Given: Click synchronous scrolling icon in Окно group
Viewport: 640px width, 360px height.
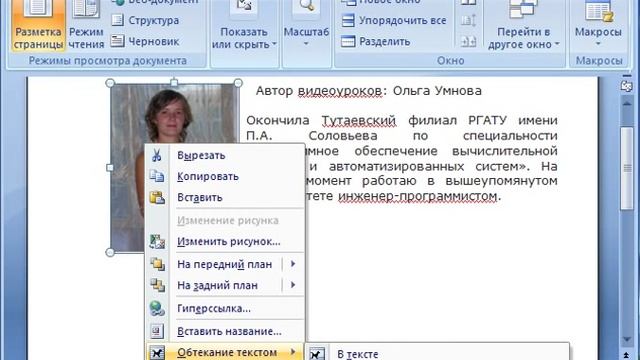Looking at the screenshot, I should (x=468, y=20).
